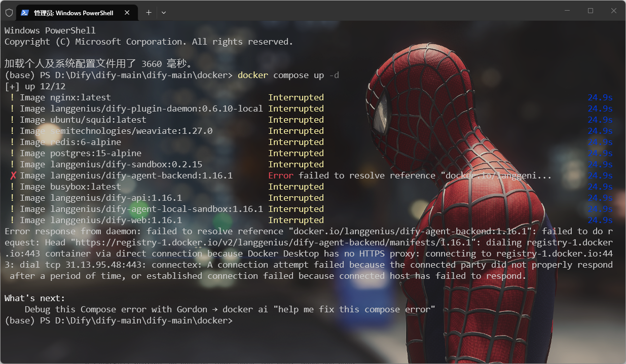The width and height of the screenshot is (626, 364).
Task: Maximize the terminal window
Action: 591,11
